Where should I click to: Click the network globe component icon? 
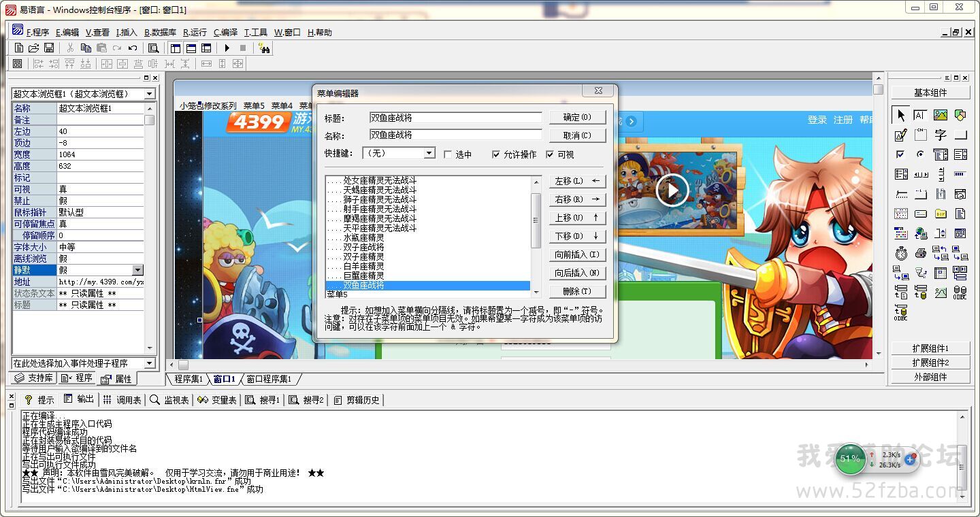point(921,233)
